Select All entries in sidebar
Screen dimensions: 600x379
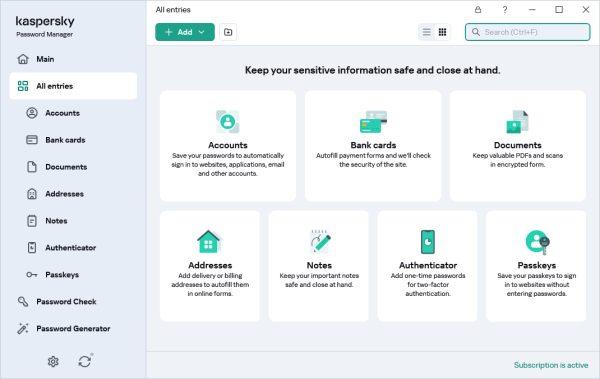73,86
